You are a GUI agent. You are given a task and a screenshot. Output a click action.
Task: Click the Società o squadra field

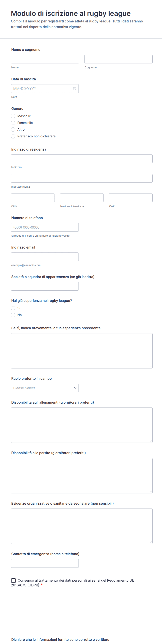45,286
